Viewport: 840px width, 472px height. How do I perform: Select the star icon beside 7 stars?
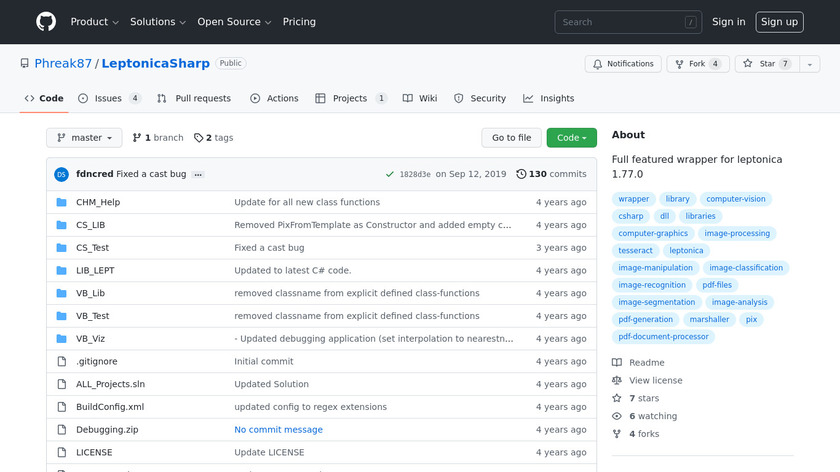[x=617, y=398]
